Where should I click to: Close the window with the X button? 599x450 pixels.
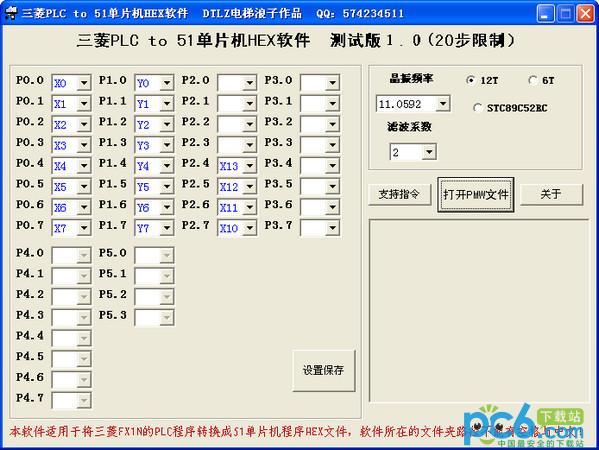(x=585, y=14)
